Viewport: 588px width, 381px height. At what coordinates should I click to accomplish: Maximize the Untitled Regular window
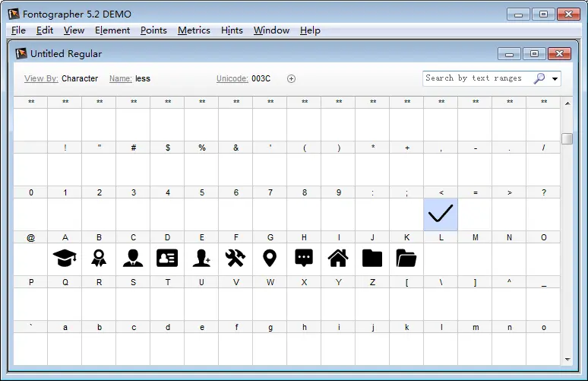(534, 54)
